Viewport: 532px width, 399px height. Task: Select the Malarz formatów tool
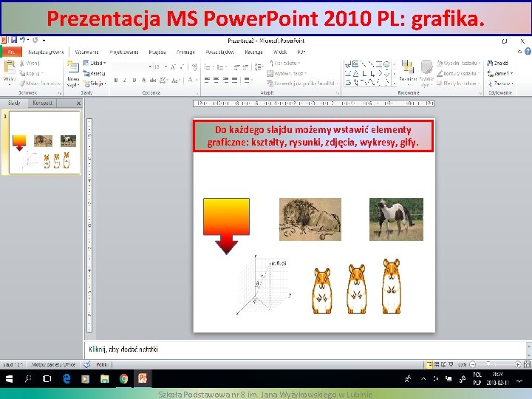(x=40, y=83)
